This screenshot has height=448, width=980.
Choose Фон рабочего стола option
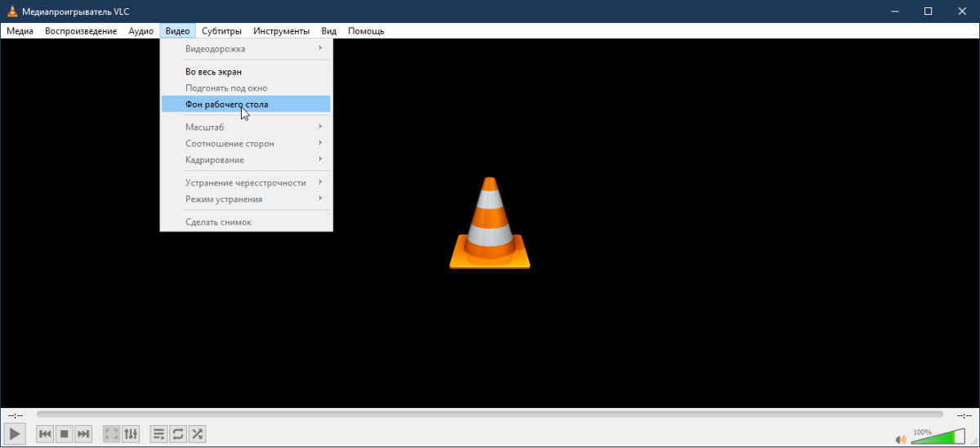tap(247, 104)
